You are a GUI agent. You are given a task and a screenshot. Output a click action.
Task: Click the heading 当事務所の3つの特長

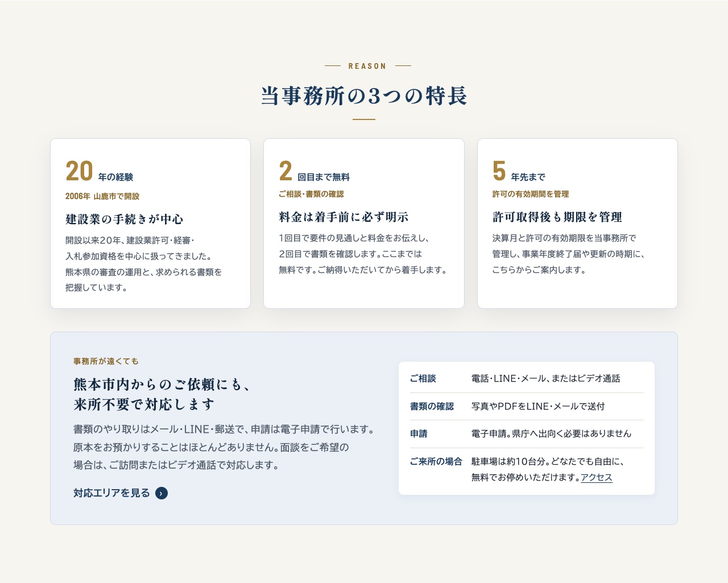[x=364, y=96]
